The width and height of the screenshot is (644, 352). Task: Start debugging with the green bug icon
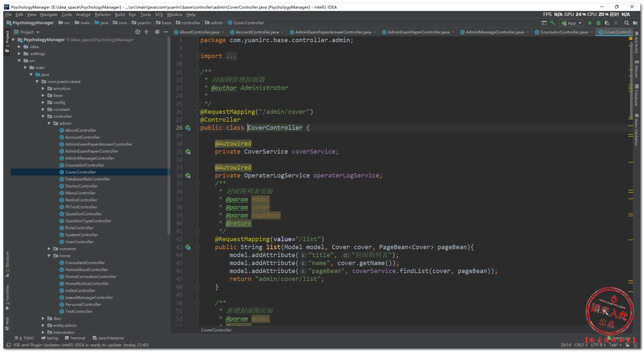pyautogui.click(x=598, y=23)
